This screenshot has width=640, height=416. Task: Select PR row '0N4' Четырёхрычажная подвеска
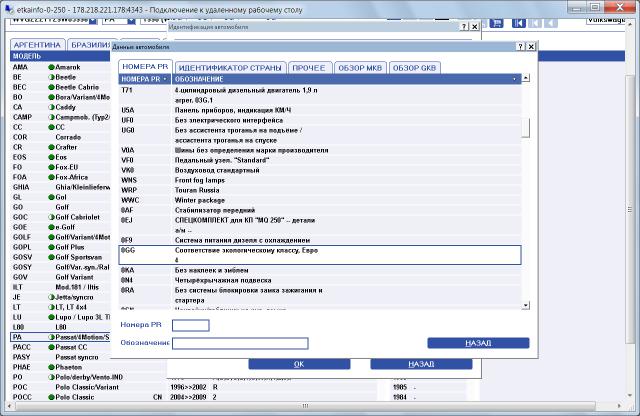[x=320, y=280]
